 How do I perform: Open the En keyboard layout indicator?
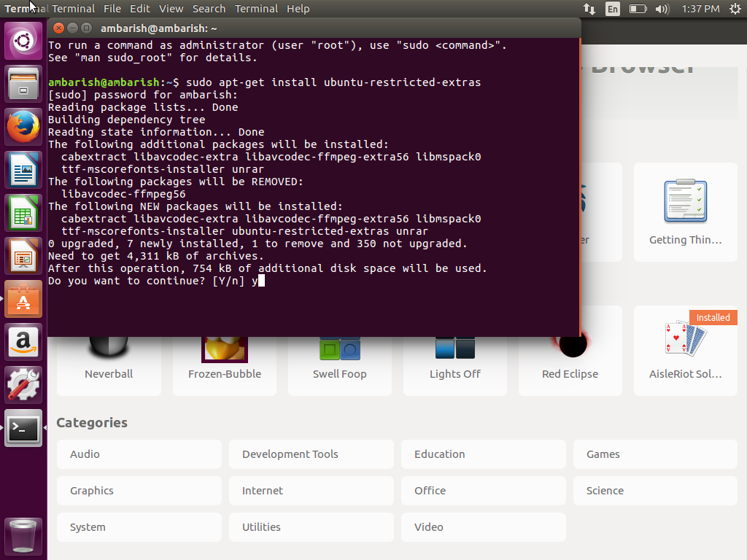pyautogui.click(x=613, y=9)
